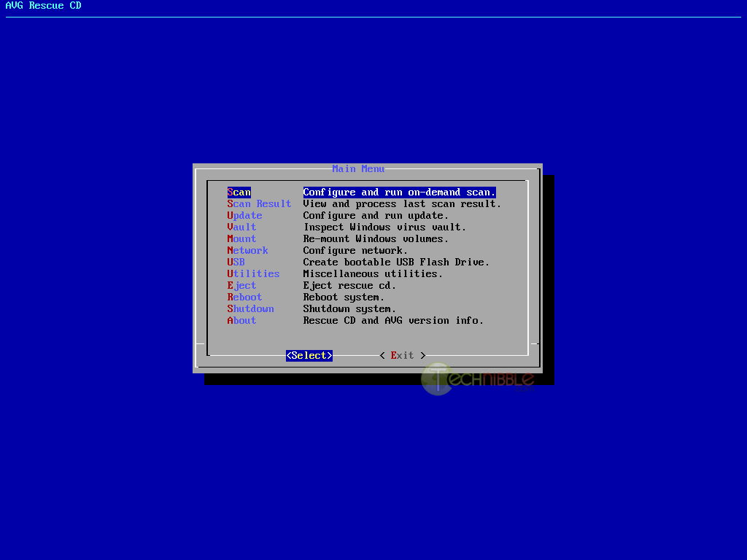The height and width of the screenshot is (560, 747).
Task: Open the About menu entry
Action: [x=241, y=321]
